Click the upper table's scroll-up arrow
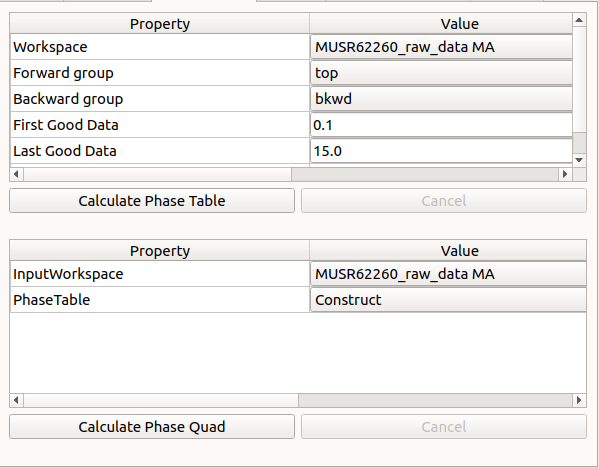The image size is (599, 468). click(x=579, y=20)
